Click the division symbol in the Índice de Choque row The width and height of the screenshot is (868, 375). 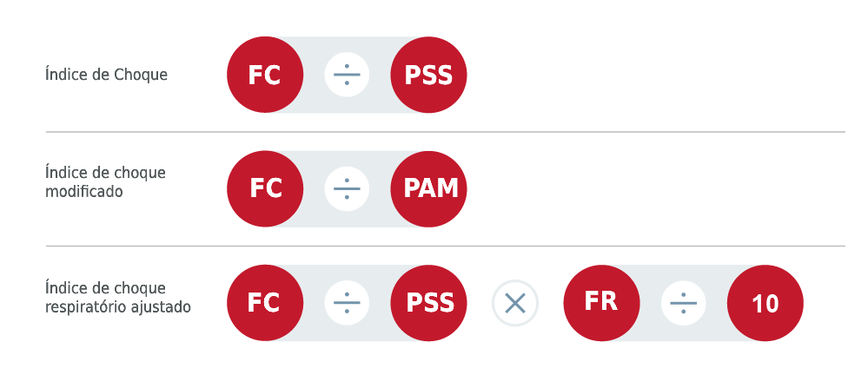click(347, 75)
